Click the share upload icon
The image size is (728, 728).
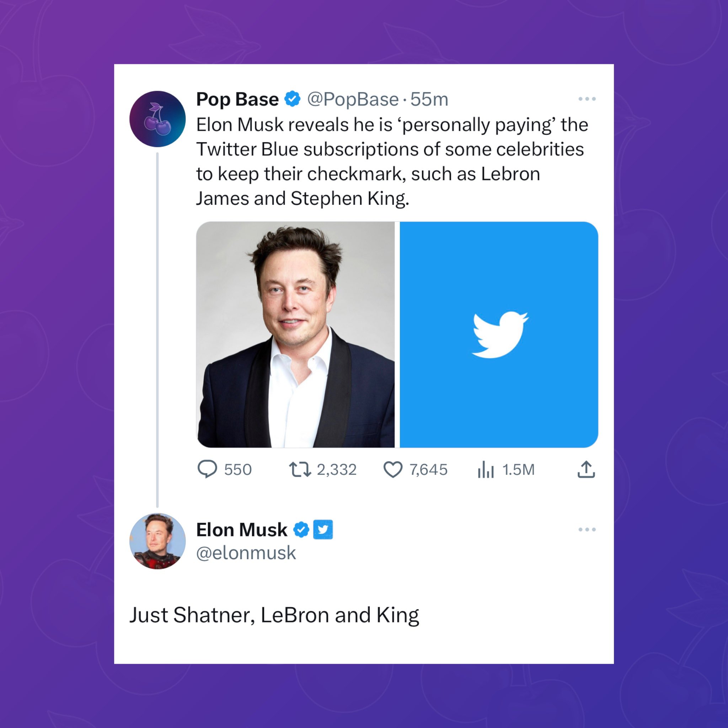tap(586, 470)
